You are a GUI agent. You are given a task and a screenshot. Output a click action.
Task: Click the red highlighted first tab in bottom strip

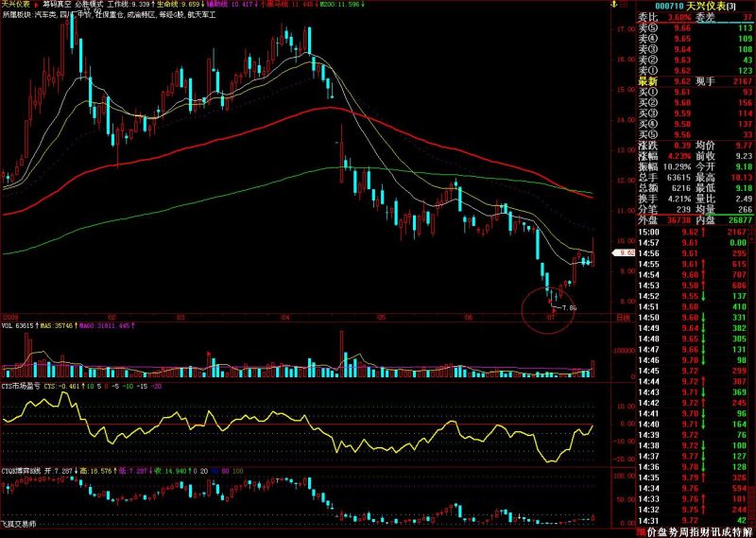(642, 532)
